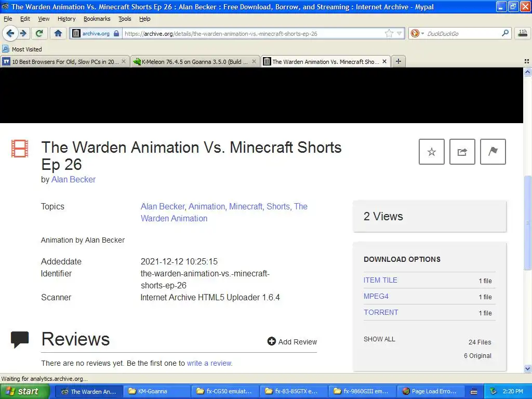
Task: Go forward with the Forward arrow
Action: coord(23,33)
